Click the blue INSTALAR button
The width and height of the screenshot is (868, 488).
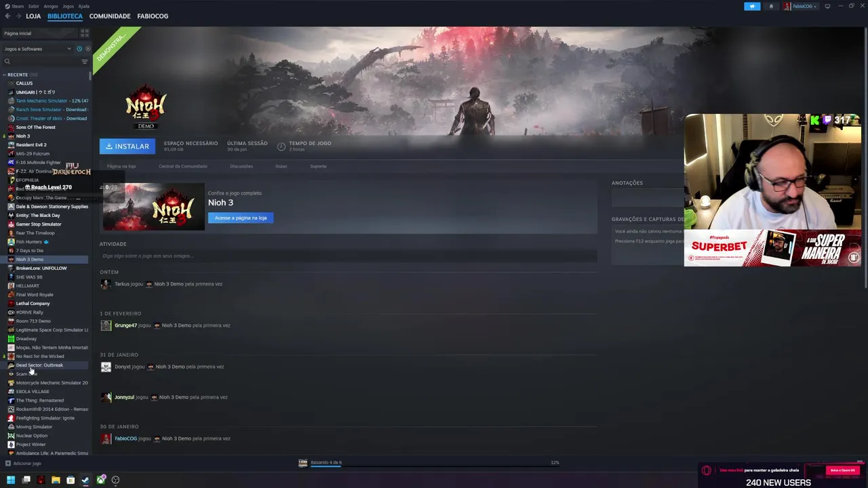[127, 146]
